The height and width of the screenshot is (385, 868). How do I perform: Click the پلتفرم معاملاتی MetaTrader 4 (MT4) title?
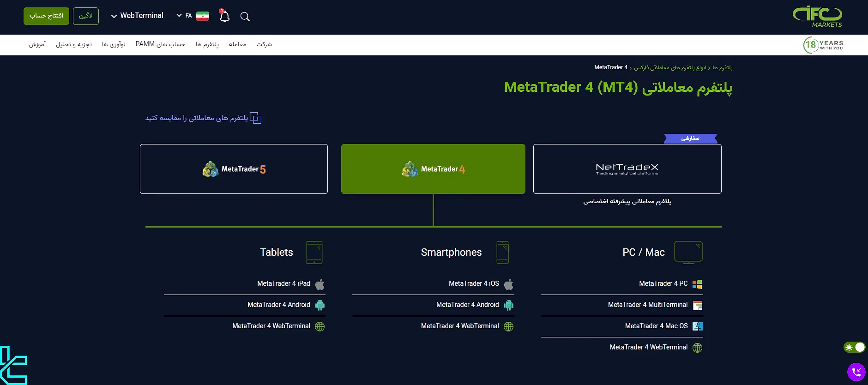pyautogui.click(x=618, y=87)
